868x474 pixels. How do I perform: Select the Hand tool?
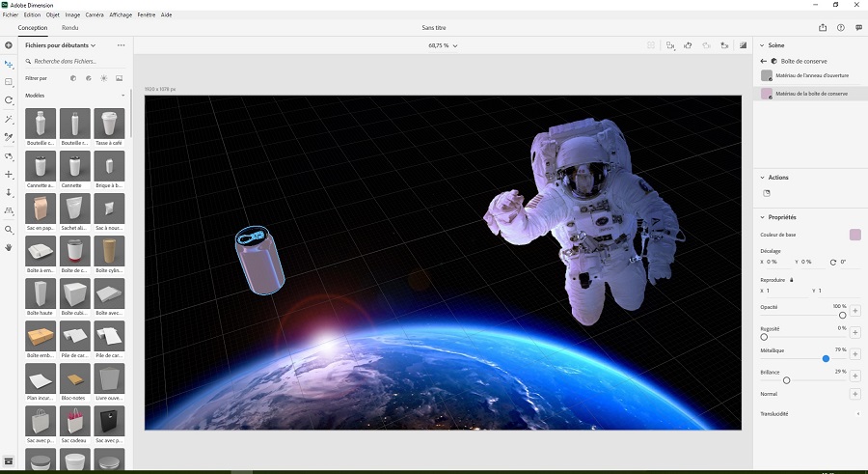9,247
